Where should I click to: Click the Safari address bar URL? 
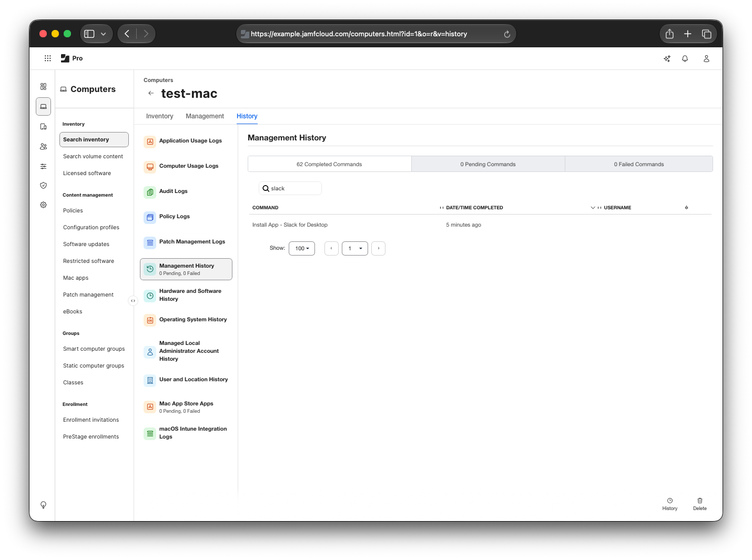[359, 34]
